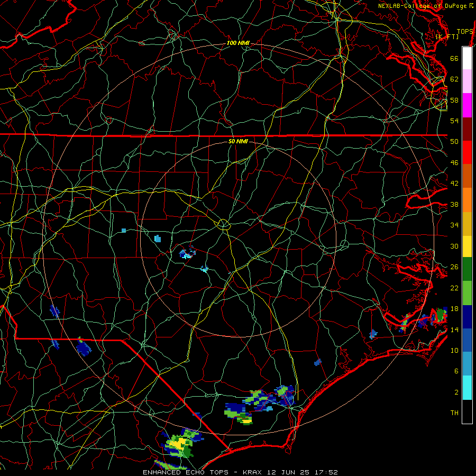476x476 pixels.
Task: Click the 58 legend value
Action: tap(454, 100)
